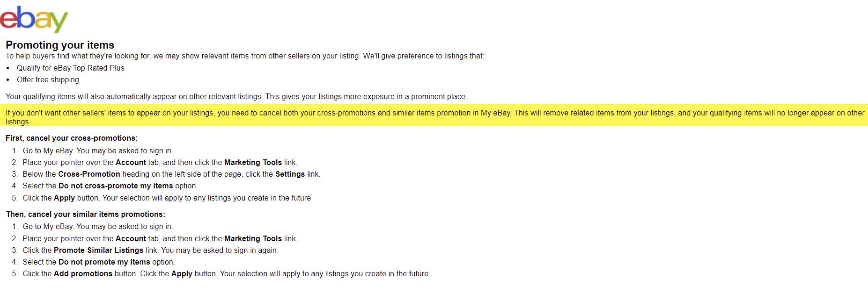Click 'Offer free shipping' bullet item
The image size is (868, 294).
(48, 79)
